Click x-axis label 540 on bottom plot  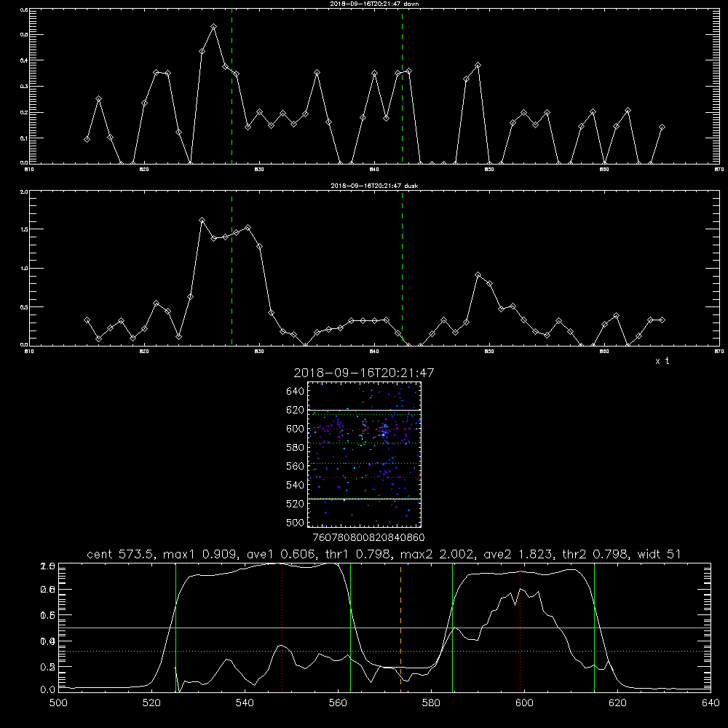[245, 703]
